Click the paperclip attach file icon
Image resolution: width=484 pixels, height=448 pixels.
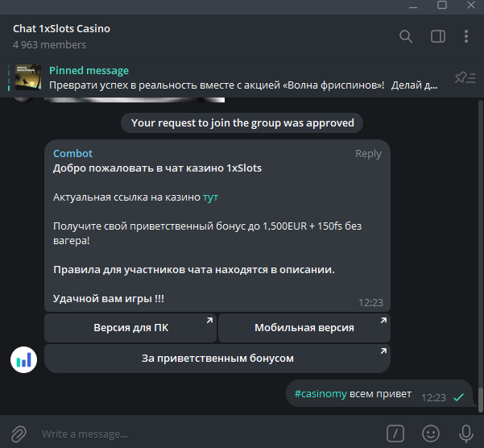click(19, 433)
